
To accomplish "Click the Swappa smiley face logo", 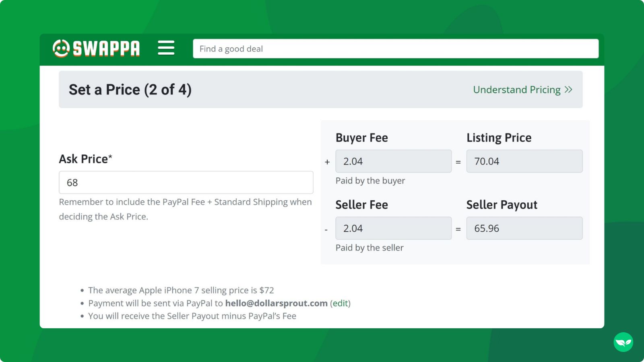I will click(61, 47).
